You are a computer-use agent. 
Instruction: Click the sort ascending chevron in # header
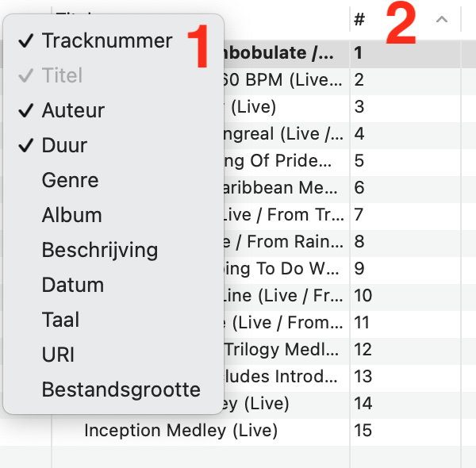pos(442,20)
